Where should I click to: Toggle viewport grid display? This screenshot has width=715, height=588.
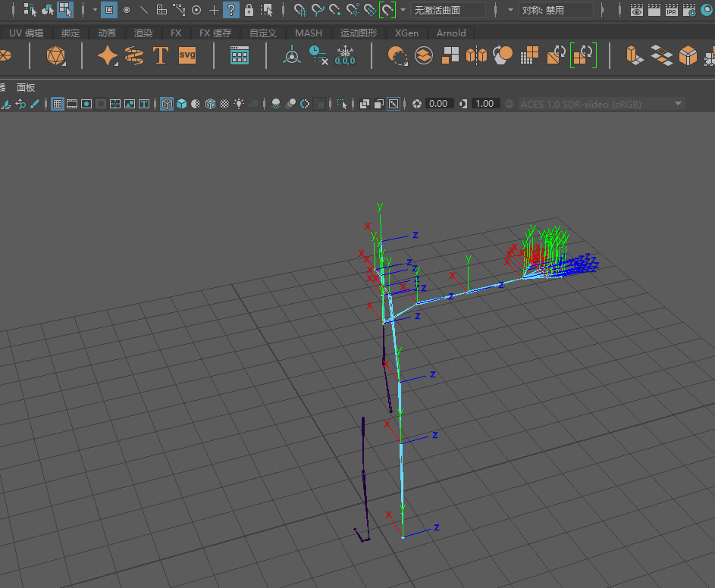coord(58,104)
